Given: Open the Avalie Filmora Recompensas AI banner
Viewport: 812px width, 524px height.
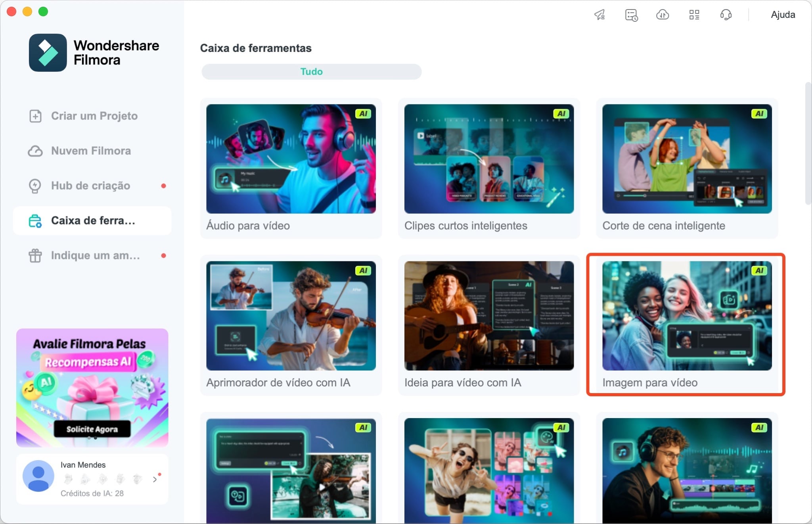Looking at the screenshot, I should tap(92, 388).
